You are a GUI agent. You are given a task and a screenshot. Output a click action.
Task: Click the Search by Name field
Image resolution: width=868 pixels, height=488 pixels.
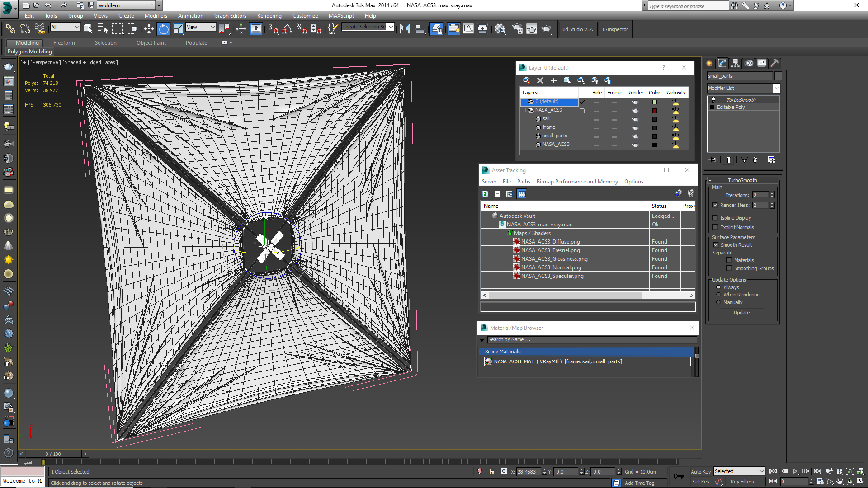pyautogui.click(x=592, y=339)
